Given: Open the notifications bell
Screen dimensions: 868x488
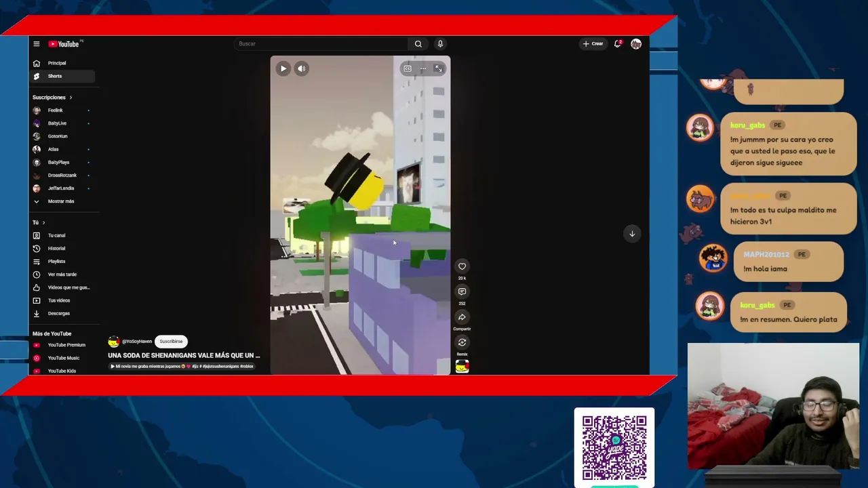Looking at the screenshot, I should [618, 44].
